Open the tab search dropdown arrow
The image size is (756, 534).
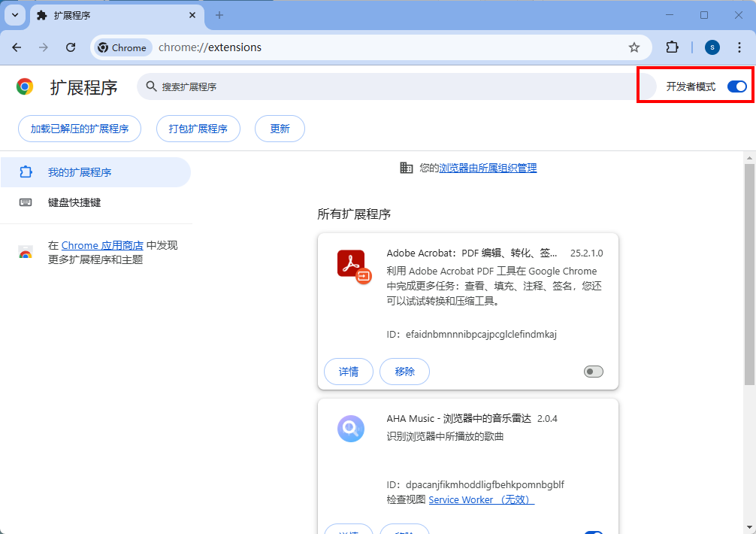click(15, 15)
